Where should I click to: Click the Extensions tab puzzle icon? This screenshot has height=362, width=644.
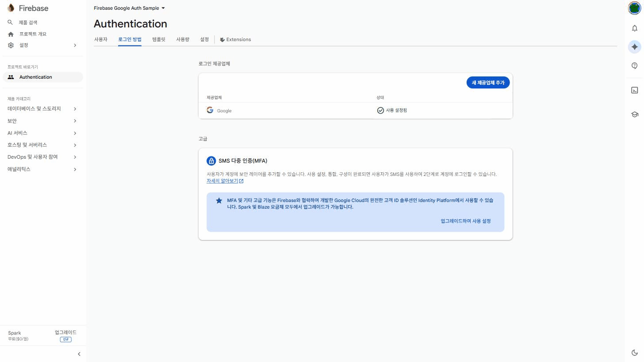coord(222,40)
